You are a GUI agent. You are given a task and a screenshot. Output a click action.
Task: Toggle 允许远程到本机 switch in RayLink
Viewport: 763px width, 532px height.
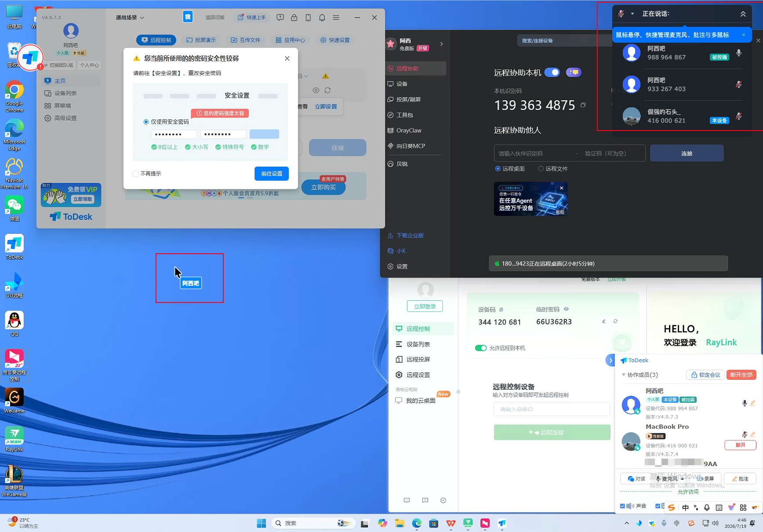[x=481, y=348]
